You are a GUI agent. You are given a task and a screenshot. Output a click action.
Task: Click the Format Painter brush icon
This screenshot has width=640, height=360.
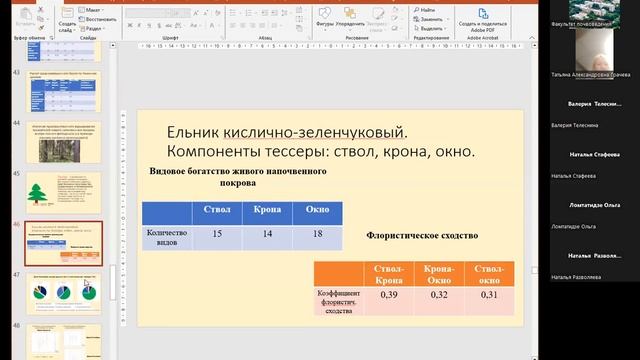(x=40, y=28)
